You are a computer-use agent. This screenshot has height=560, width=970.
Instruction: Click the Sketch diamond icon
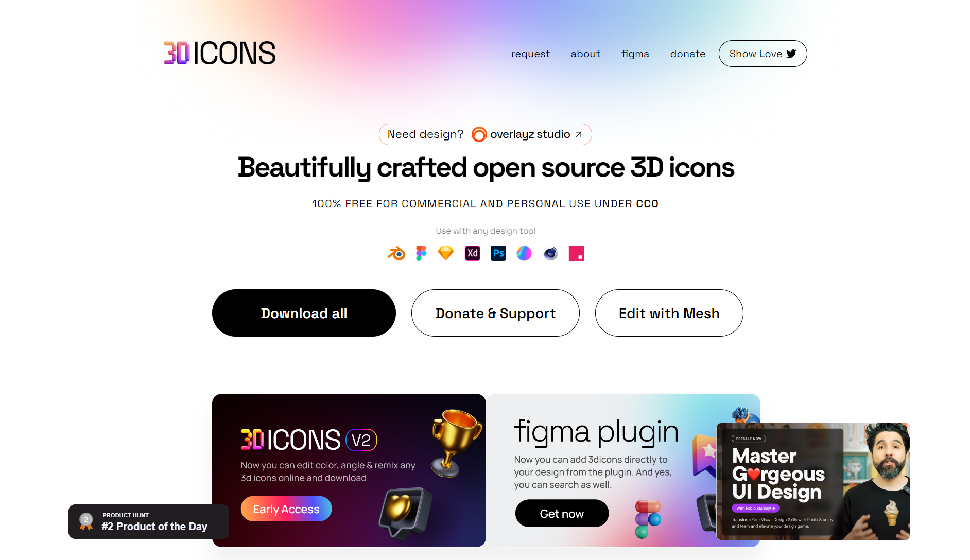446,253
